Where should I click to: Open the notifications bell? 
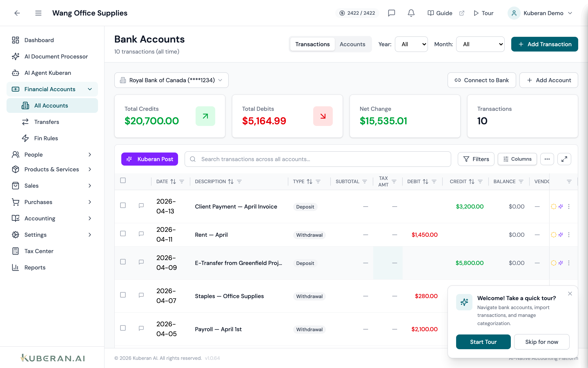point(411,13)
